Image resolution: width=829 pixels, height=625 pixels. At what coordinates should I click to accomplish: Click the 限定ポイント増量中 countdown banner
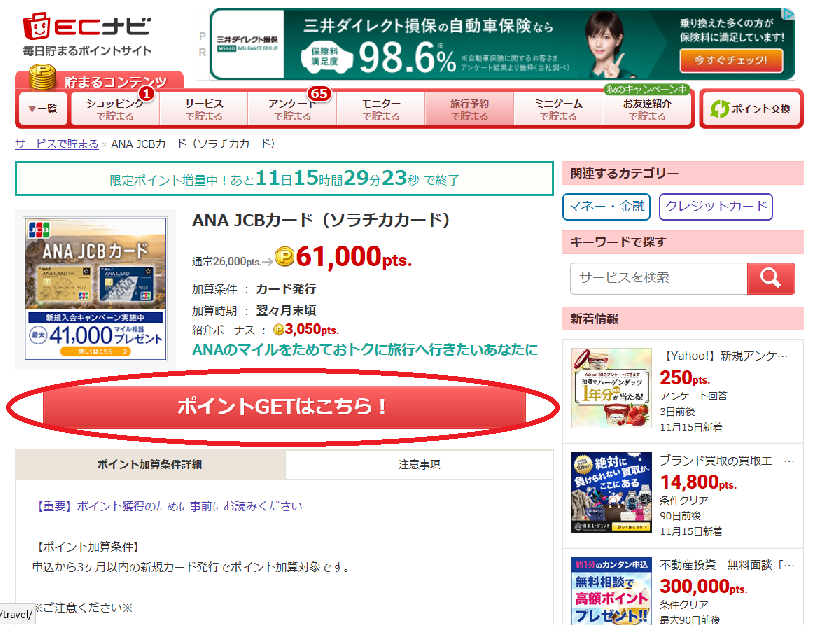coord(284,179)
